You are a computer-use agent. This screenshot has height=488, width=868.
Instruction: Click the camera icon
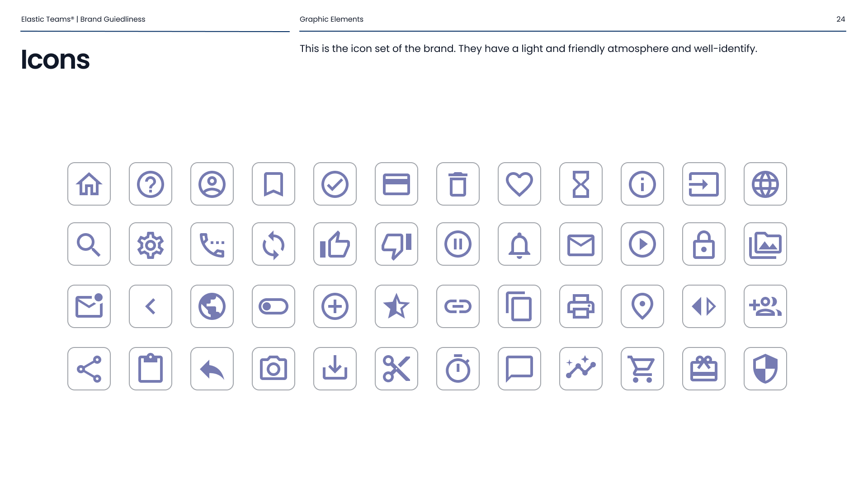(274, 369)
